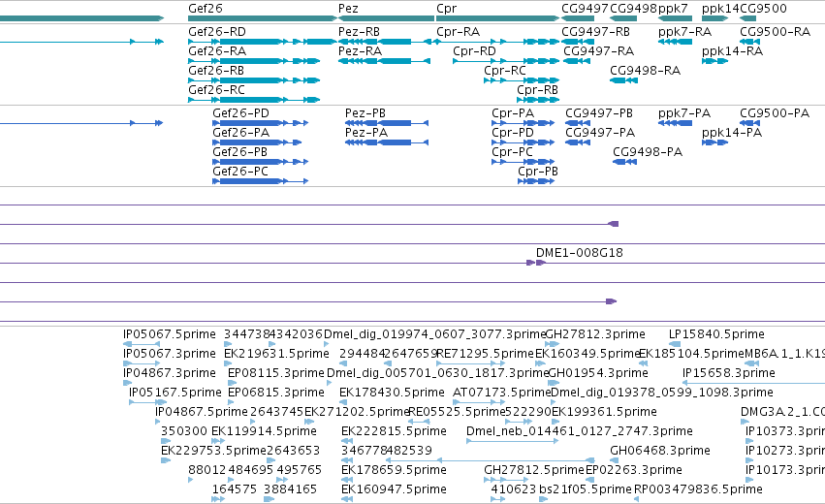Open transcript Gef26-RD
The image size is (825, 504).
coord(217,32)
